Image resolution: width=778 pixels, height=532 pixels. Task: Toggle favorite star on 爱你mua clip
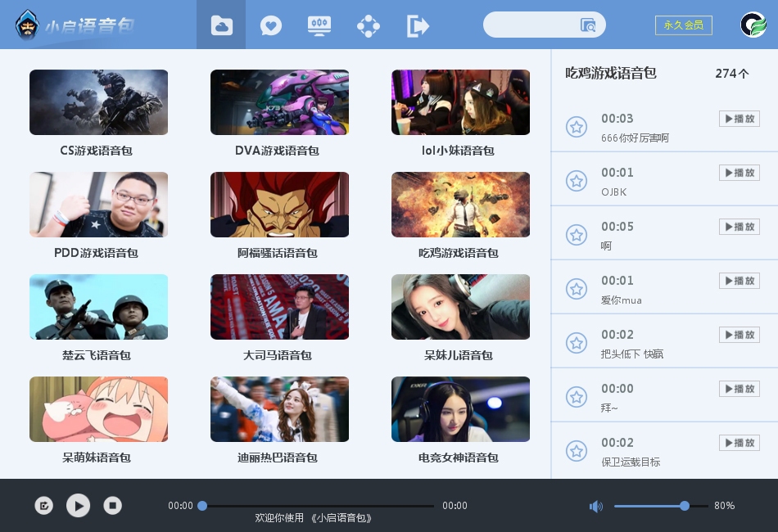[577, 289]
